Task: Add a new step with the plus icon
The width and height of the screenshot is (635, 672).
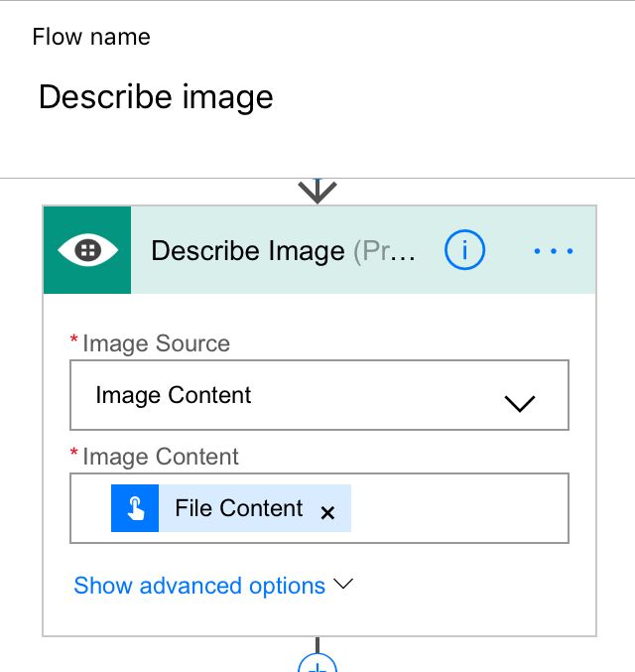Action: point(317,665)
